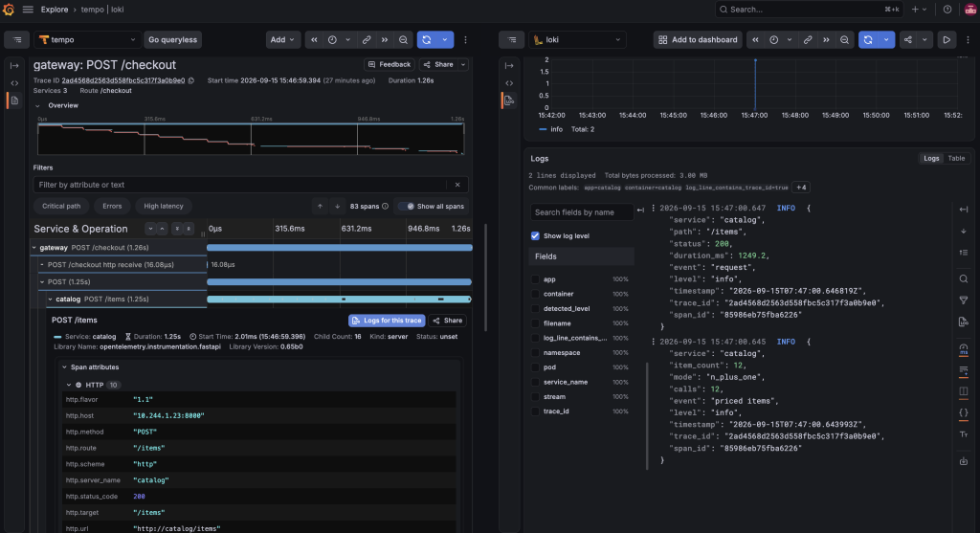The height and width of the screenshot is (533, 980).
Task: Tick the detected_level field checkbox
Action: pos(535,309)
